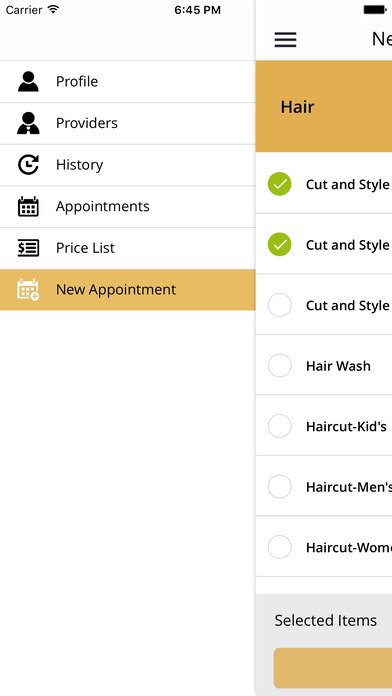Click the New Appointment calendar-plus icon
The height and width of the screenshot is (696, 392).
(28, 289)
